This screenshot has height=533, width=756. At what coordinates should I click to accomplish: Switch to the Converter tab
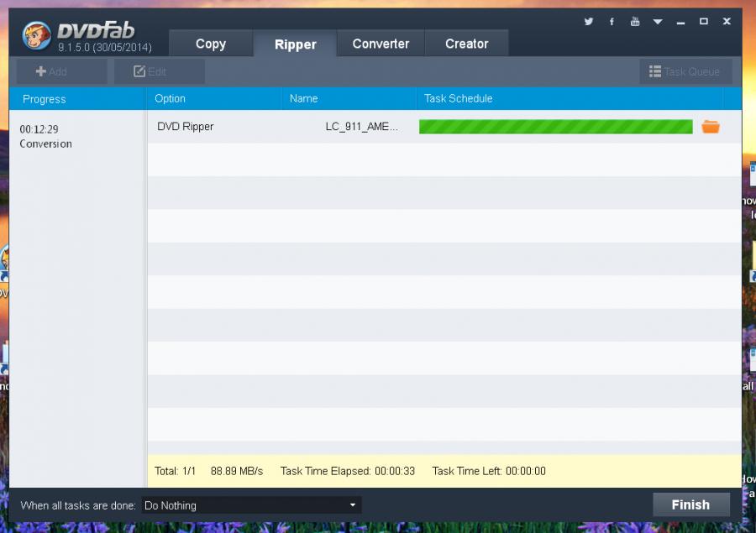(x=381, y=44)
